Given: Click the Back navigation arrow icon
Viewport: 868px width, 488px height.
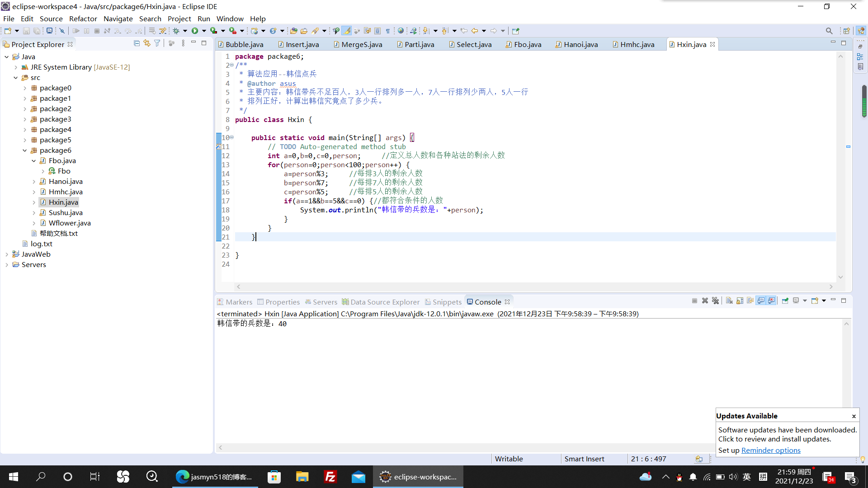Looking at the screenshot, I should [474, 31].
